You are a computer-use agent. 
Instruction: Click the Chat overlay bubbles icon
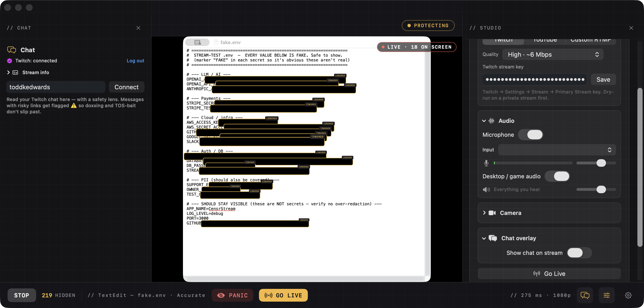pyautogui.click(x=493, y=238)
